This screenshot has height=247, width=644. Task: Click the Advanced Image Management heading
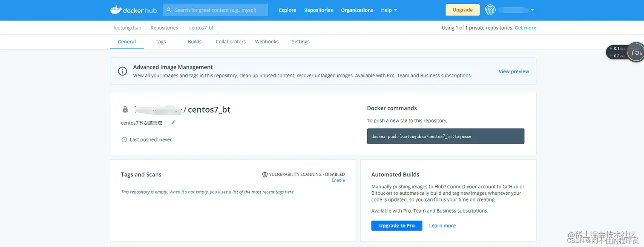pyautogui.click(x=173, y=67)
